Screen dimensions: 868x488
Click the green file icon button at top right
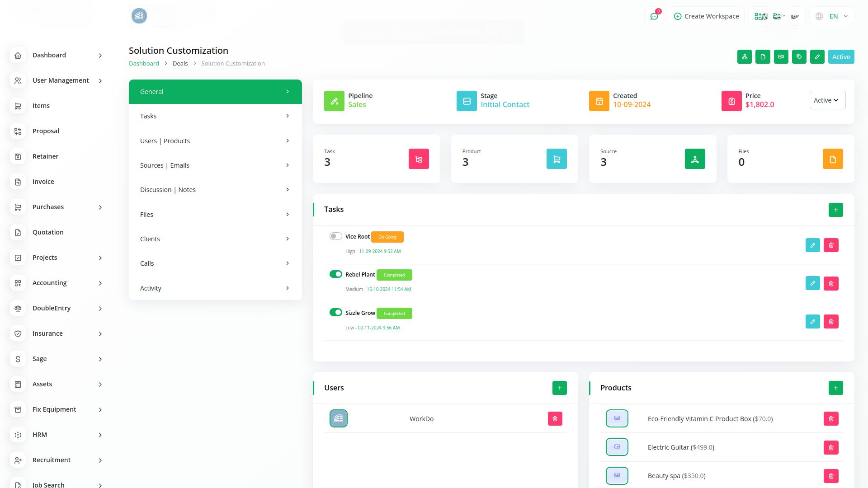763,57
